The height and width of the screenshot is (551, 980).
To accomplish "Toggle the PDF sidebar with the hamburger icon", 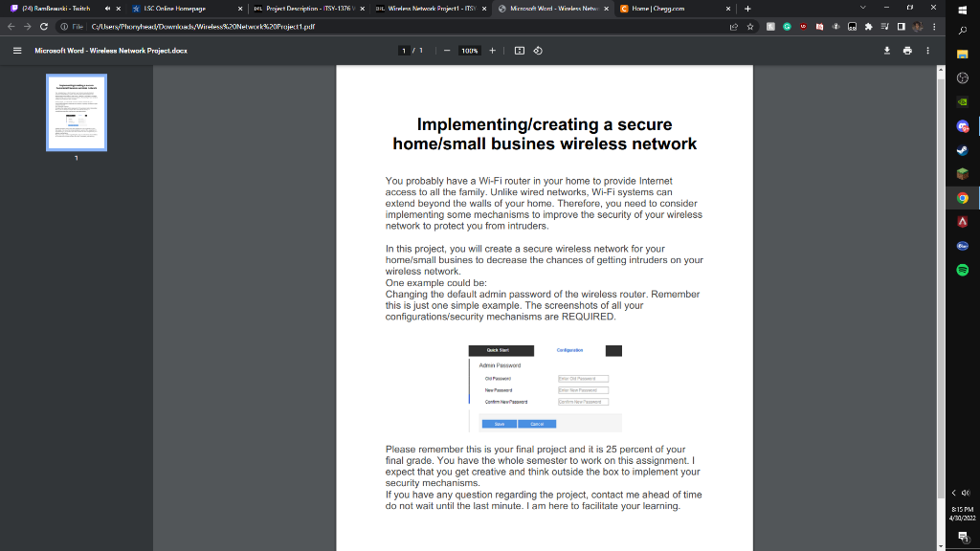I will pyautogui.click(x=17, y=52).
